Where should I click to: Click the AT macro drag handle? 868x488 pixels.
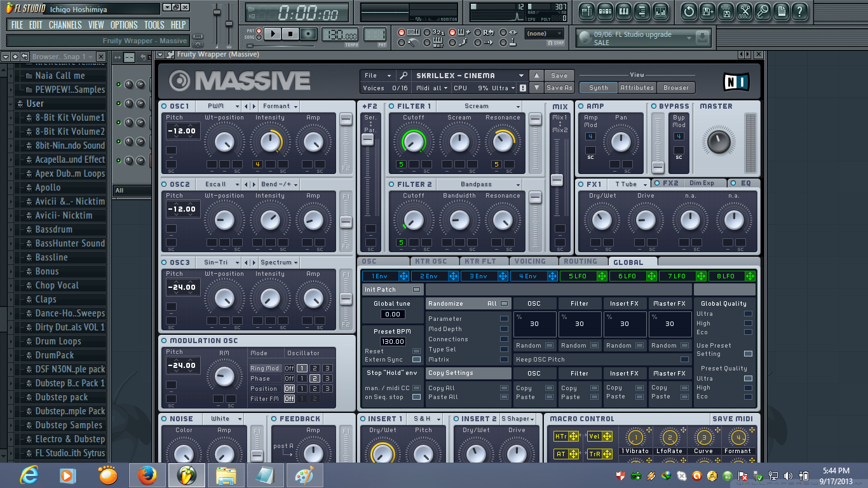(574, 454)
